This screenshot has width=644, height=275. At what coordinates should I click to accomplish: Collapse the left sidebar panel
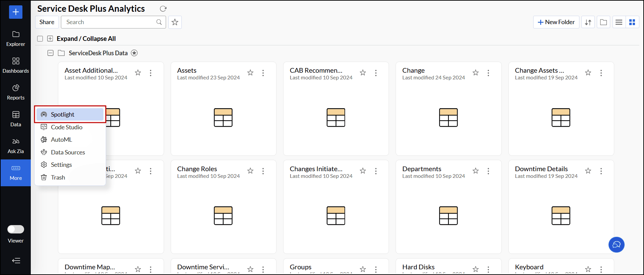click(x=16, y=261)
